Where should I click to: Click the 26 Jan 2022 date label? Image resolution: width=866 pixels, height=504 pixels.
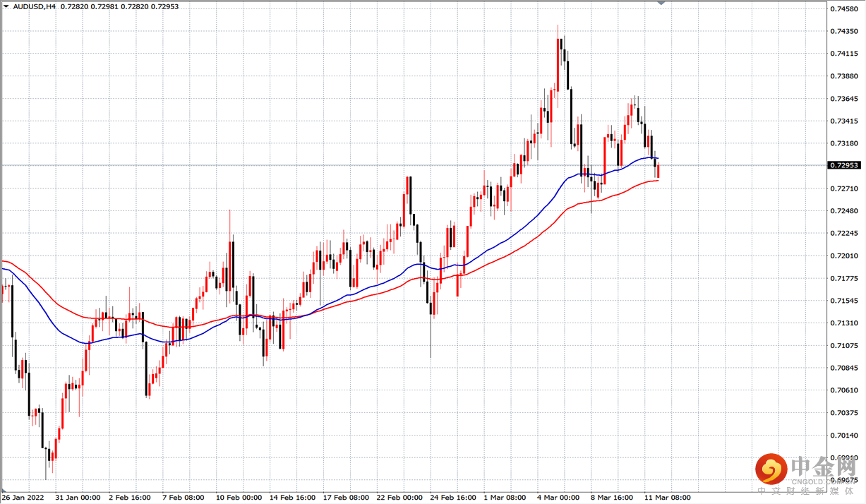coord(23,498)
